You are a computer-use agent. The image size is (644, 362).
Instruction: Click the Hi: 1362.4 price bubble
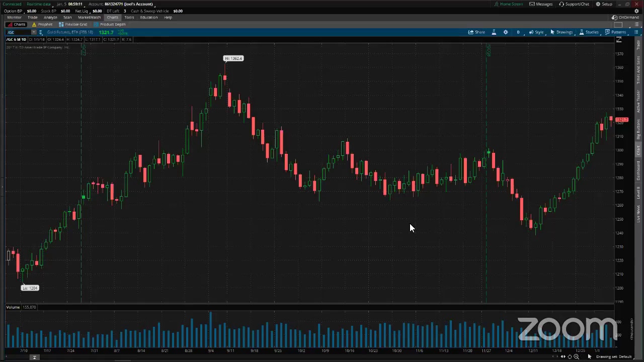(233, 58)
